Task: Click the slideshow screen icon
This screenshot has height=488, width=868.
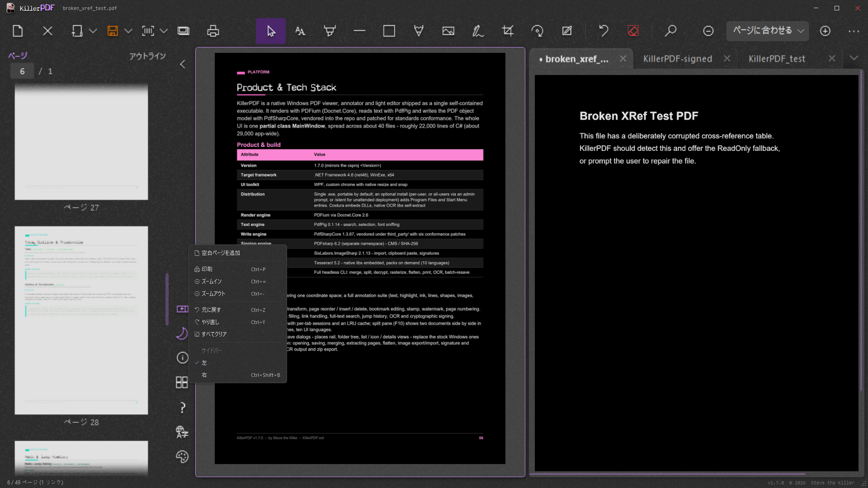Action: pos(184,31)
